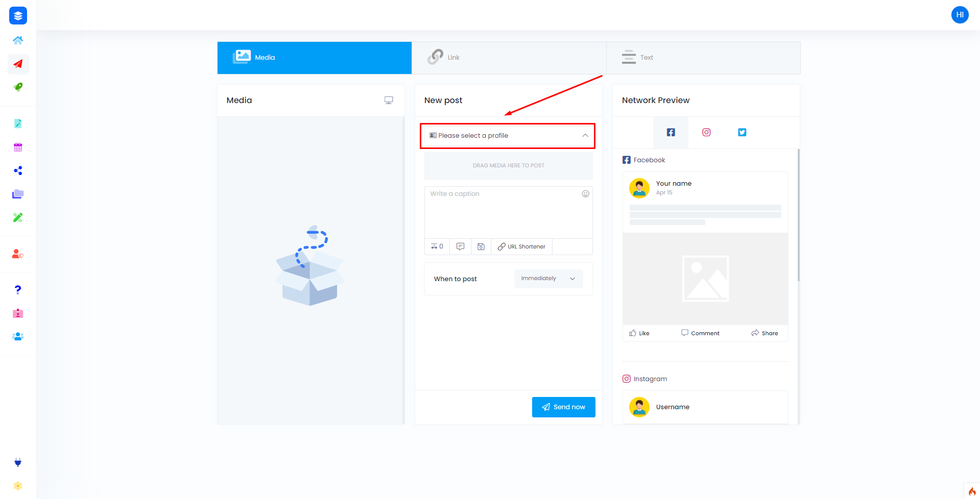Click the blue share nodes sidebar icon
This screenshot has width=980, height=499.
click(x=18, y=170)
